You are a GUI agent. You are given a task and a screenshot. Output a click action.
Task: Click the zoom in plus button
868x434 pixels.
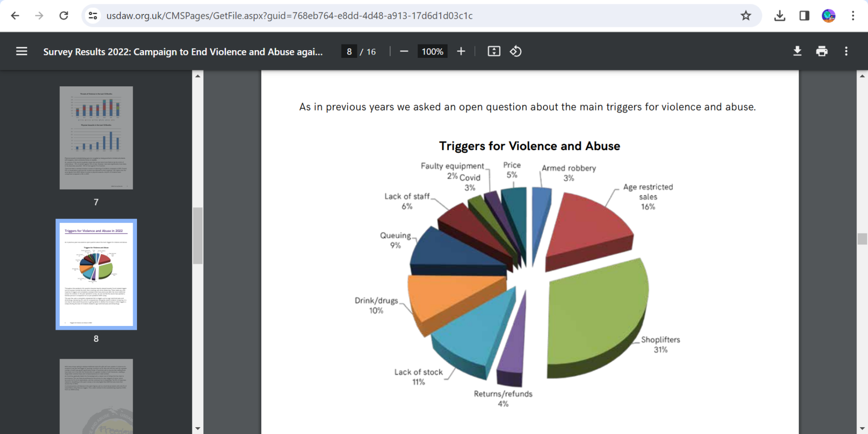pyautogui.click(x=461, y=51)
